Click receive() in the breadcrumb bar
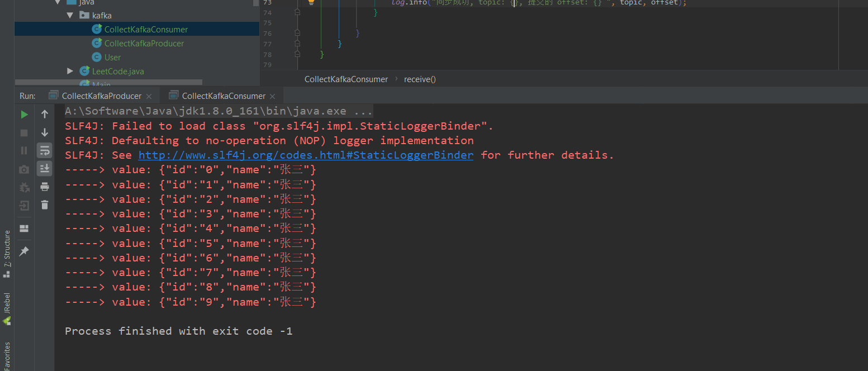This screenshot has height=371, width=868. coord(419,79)
